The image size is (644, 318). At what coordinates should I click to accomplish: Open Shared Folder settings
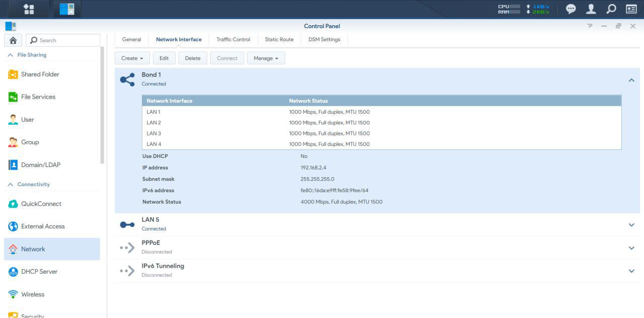[x=52, y=74]
